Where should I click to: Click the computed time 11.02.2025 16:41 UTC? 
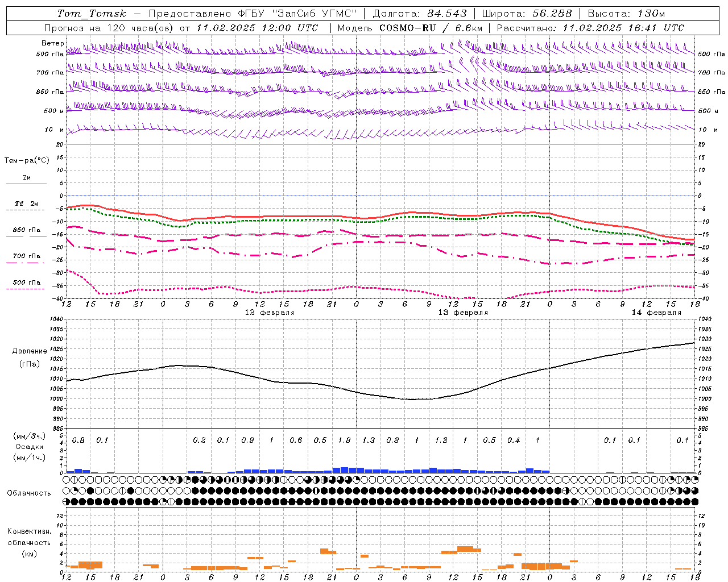coord(623,28)
